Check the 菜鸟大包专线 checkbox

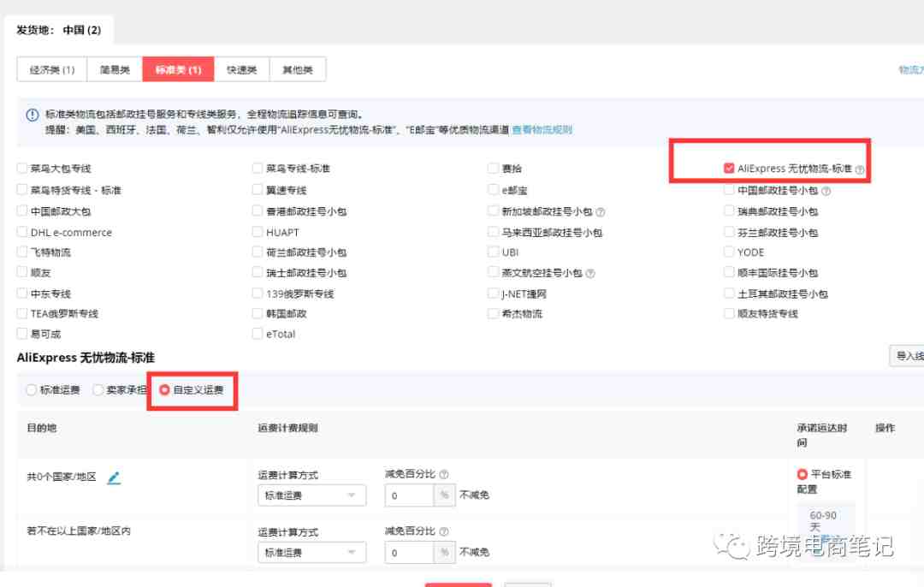(x=22, y=169)
